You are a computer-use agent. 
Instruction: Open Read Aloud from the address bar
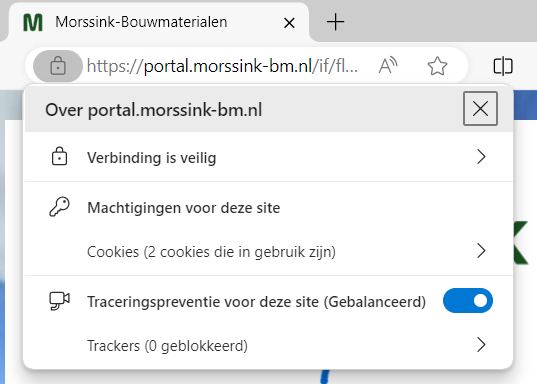click(x=388, y=65)
